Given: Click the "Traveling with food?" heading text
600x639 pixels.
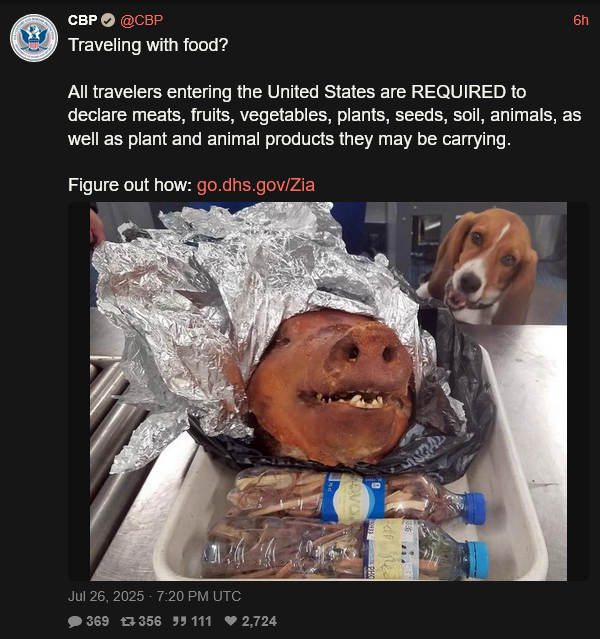Looking at the screenshot, I should [148, 45].
